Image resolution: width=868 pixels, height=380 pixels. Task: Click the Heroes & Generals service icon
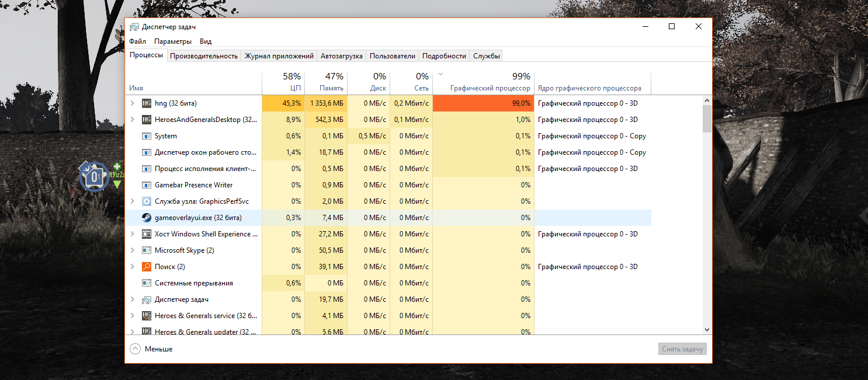click(147, 316)
